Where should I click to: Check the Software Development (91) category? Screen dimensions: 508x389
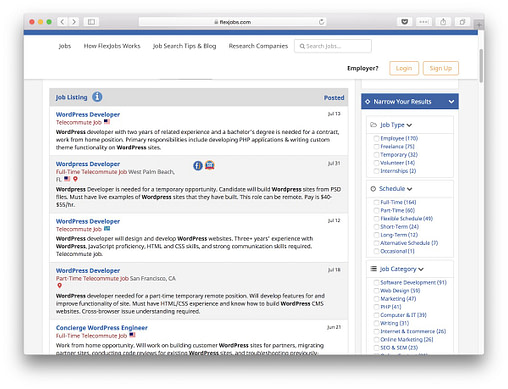click(376, 282)
